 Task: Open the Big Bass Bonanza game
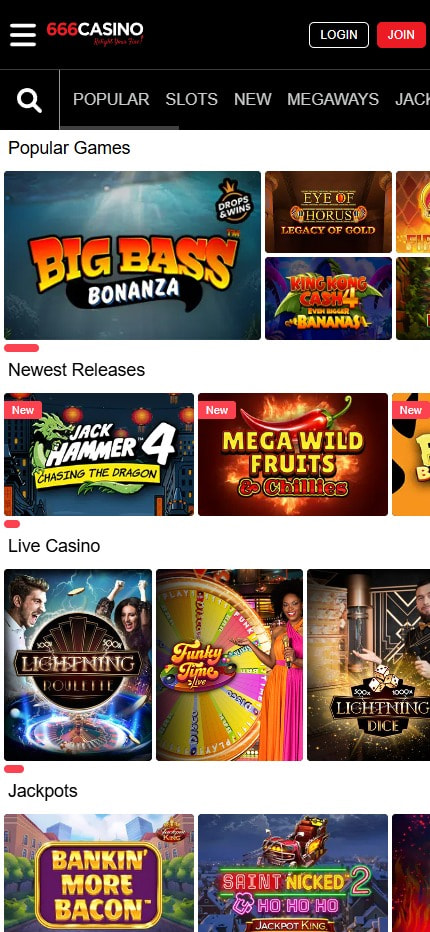point(133,256)
